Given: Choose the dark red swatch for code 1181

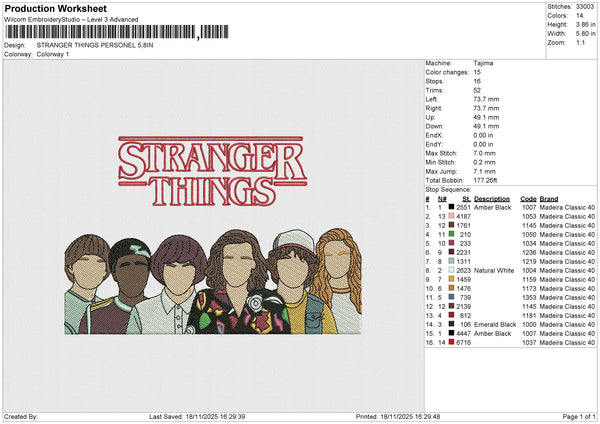Looking at the screenshot, I should click(452, 315).
